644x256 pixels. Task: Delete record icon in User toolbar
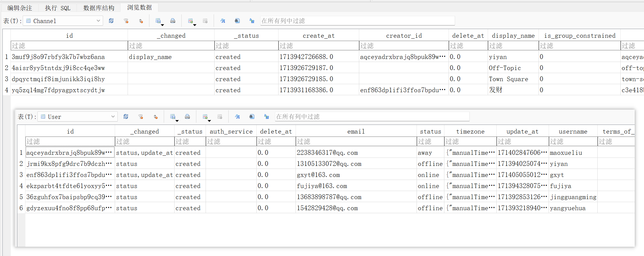pyautogui.click(x=220, y=116)
